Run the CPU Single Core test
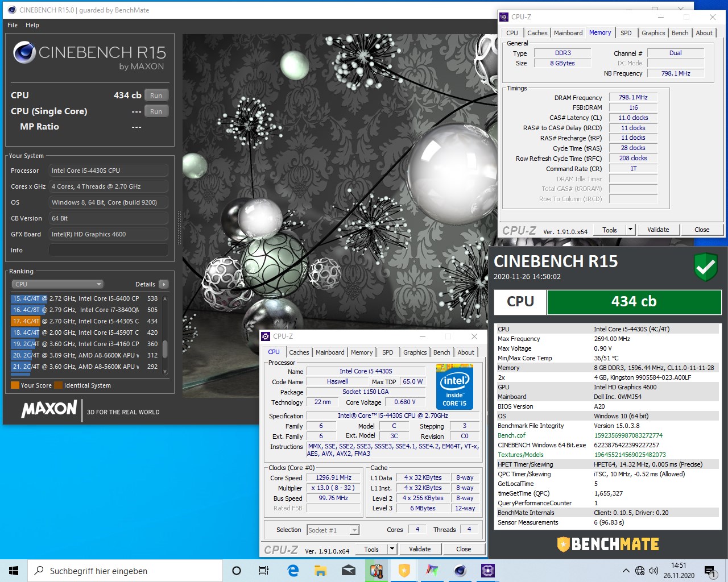Screen dimensions: 728x582 click(156, 111)
